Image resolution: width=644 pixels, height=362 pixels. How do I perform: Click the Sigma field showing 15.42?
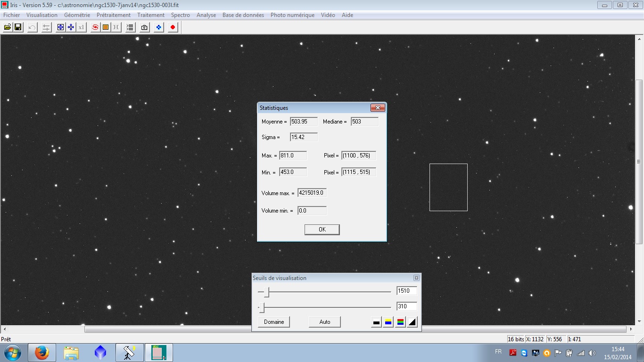click(x=304, y=137)
